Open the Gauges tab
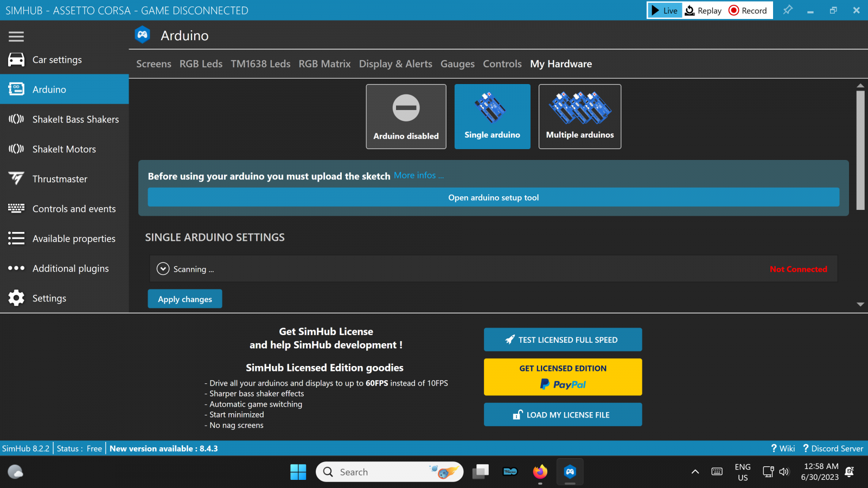This screenshot has height=488, width=868. [457, 64]
